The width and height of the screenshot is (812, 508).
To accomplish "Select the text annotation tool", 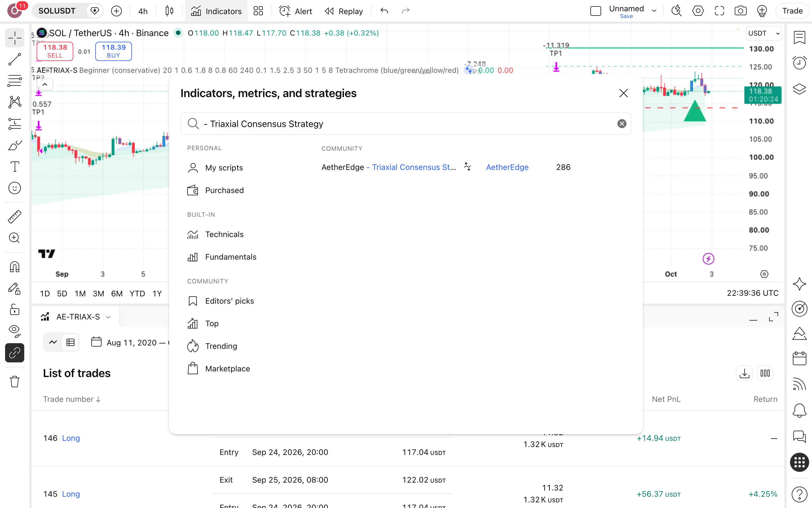I will pyautogui.click(x=14, y=167).
